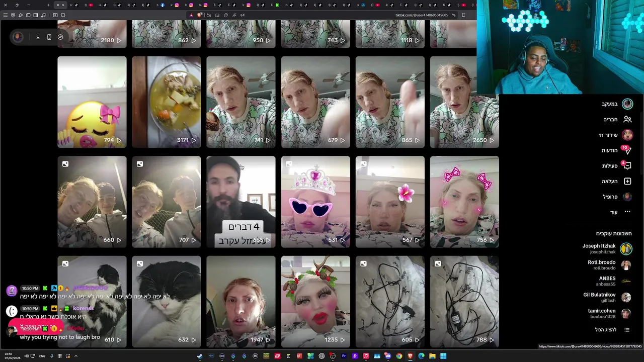Open tamir.cohen followed account

(609, 313)
